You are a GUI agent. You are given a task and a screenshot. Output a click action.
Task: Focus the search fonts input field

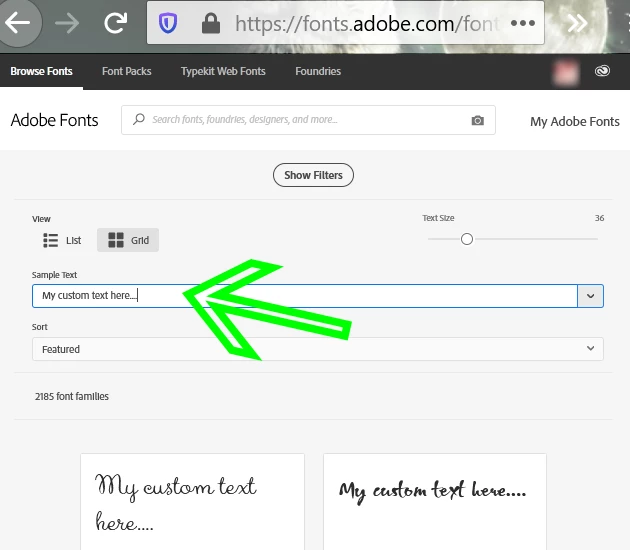pyautogui.click(x=308, y=120)
